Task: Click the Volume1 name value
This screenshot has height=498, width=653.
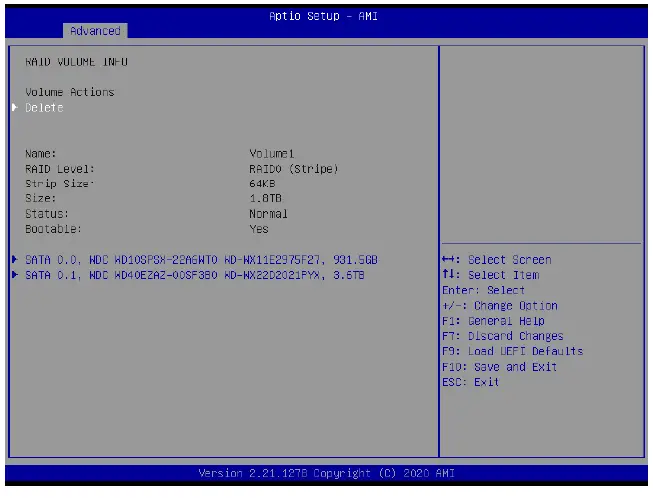Action: [272, 154]
